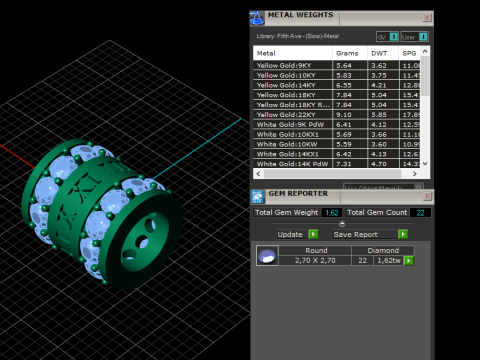Click the Update button label
This screenshot has width=480, height=360.
tap(290, 235)
